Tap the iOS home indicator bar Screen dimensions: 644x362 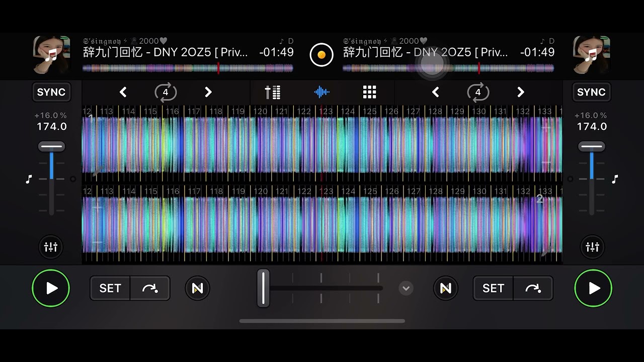point(322,321)
